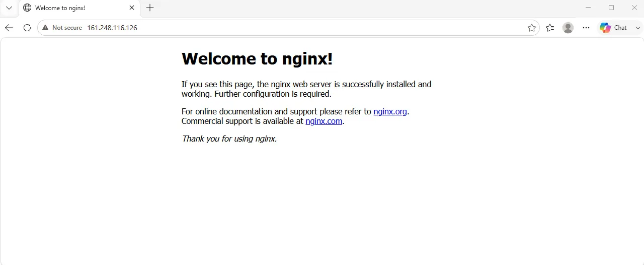644x265 pixels.
Task: Minimize the browser window
Action: coord(588,8)
